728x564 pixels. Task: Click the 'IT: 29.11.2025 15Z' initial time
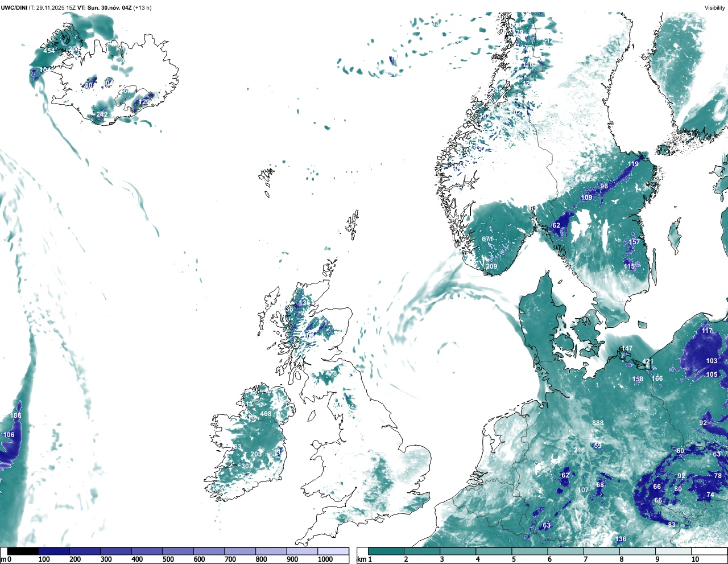coord(52,7)
